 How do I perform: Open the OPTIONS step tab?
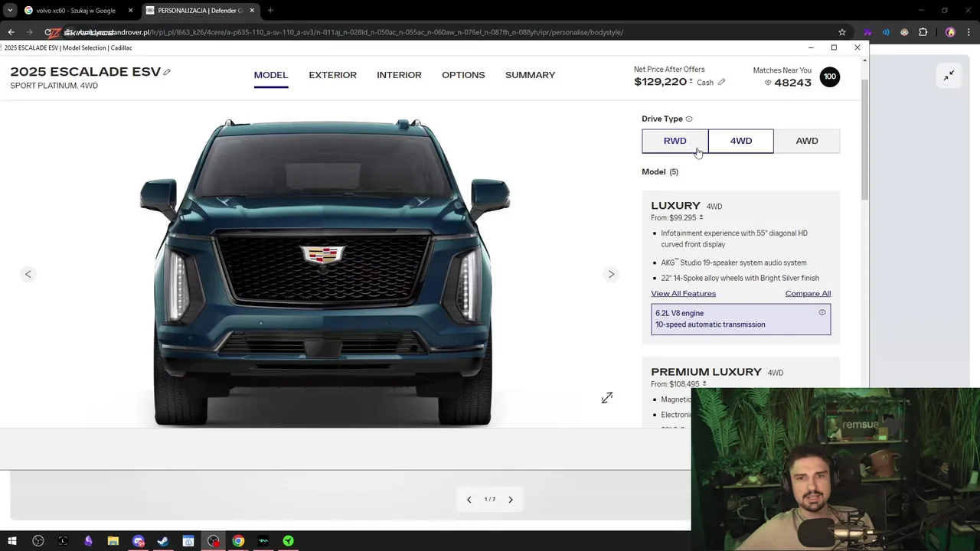click(463, 75)
